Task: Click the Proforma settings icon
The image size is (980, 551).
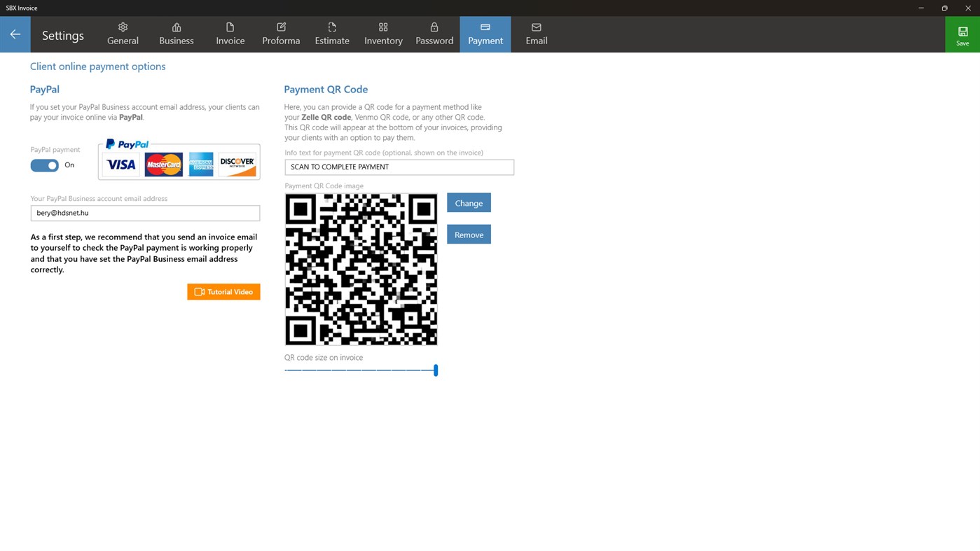Action: pos(280,27)
